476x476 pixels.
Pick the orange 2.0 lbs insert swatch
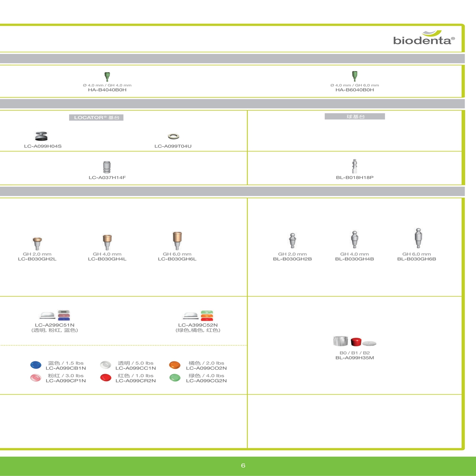pyautogui.click(x=175, y=365)
